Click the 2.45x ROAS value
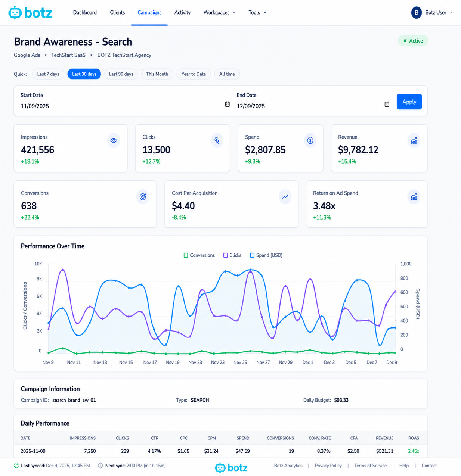The width and height of the screenshot is (461, 476). pyautogui.click(x=414, y=451)
